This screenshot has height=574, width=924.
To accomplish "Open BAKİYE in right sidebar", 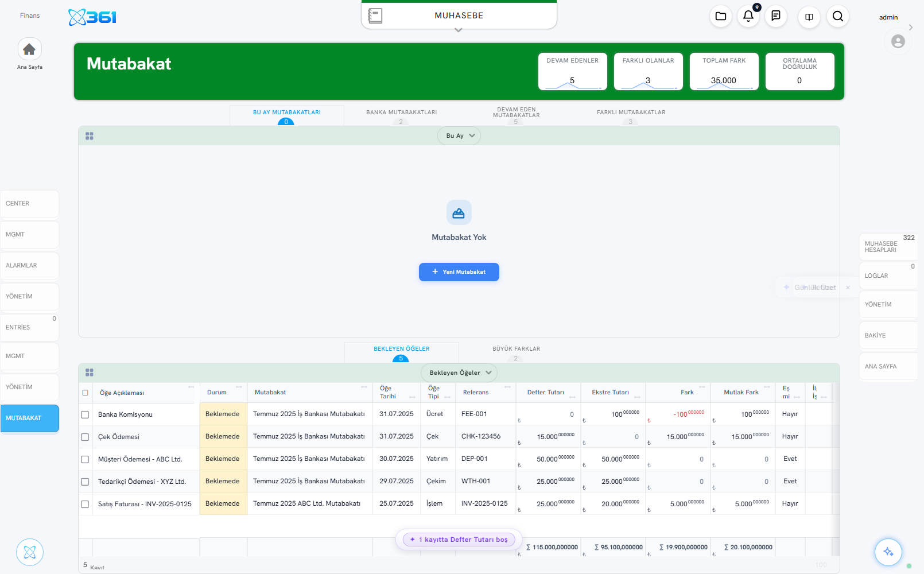I will pos(888,336).
